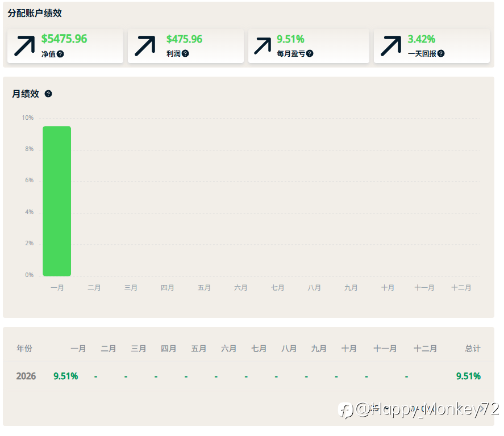Click the arrow icon in 利润 card
Image resolution: width=504 pixels, height=436 pixels.
145,46
